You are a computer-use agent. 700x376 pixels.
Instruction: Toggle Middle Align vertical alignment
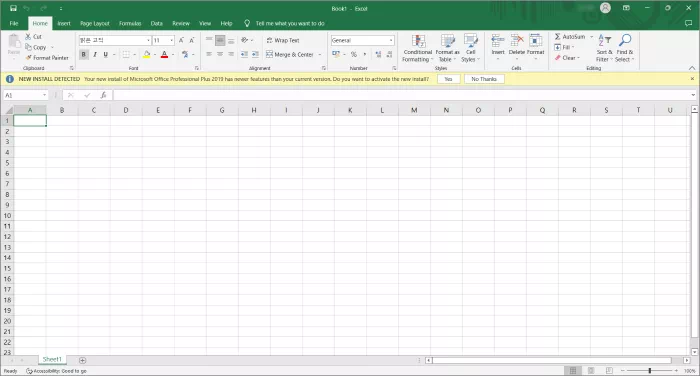pyautogui.click(x=220, y=40)
